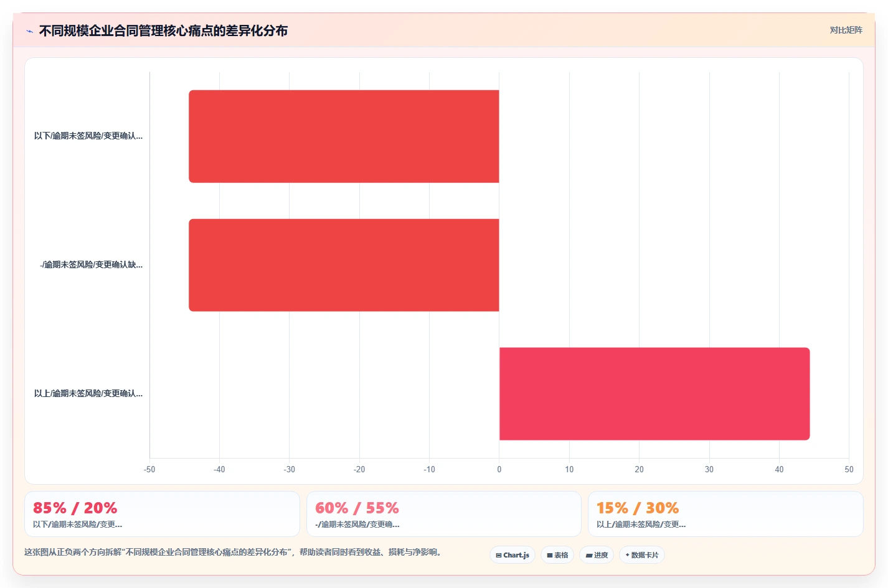The image size is (888, 588).
Task: Click the pink positive bar for 以上/逾期未签风险
Action: point(654,394)
